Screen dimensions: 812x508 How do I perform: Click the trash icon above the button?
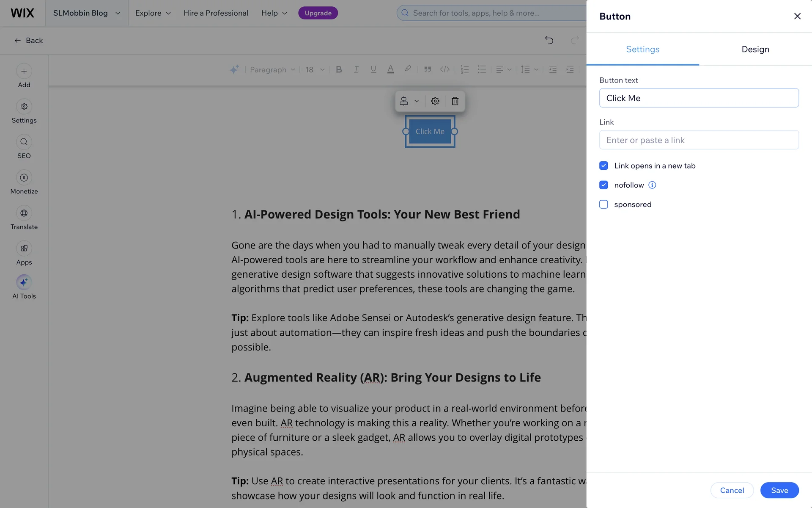click(x=455, y=101)
